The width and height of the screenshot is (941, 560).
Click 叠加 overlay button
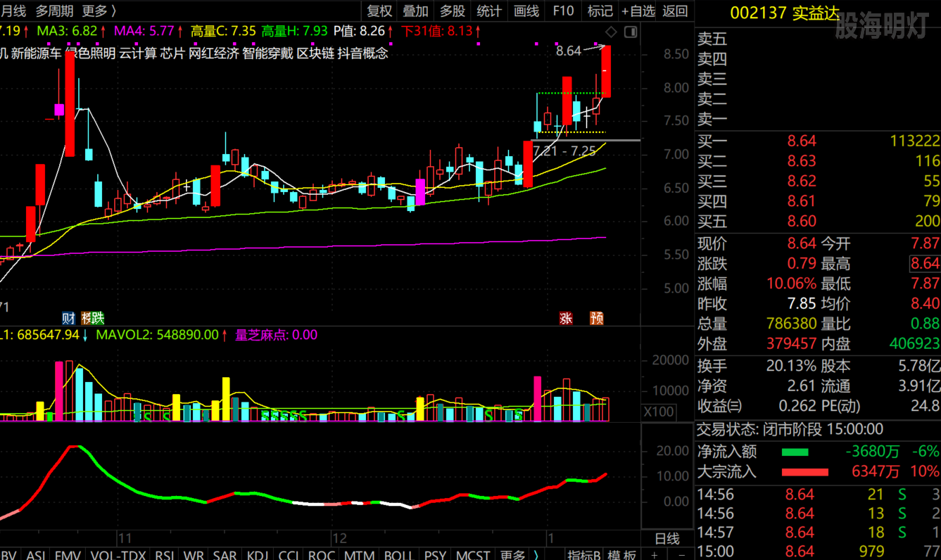click(416, 11)
